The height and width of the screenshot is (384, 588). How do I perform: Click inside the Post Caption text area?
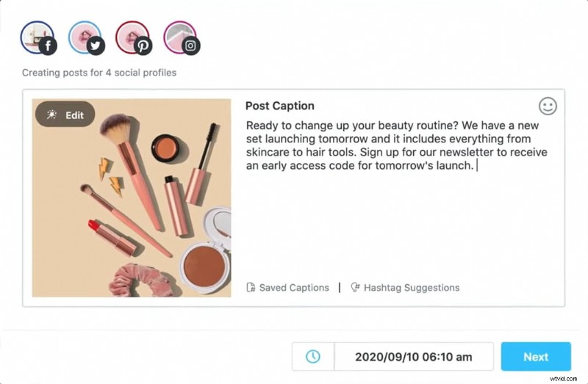[397, 220]
